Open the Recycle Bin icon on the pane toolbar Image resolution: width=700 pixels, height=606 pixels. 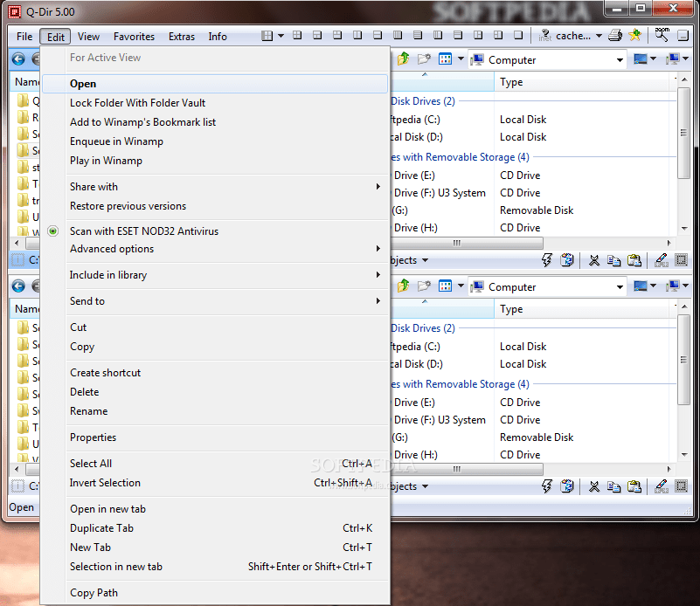[x=568, y=259]
